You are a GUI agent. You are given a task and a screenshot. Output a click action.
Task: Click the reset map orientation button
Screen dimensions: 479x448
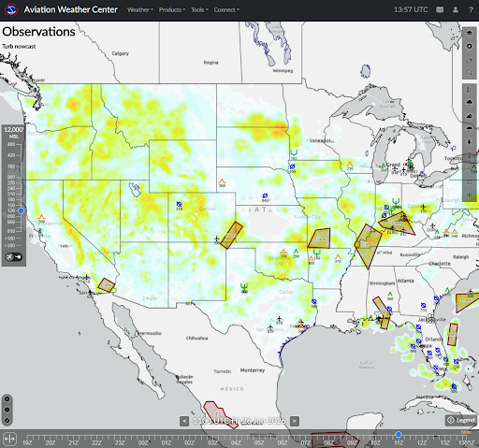[7, 420]
